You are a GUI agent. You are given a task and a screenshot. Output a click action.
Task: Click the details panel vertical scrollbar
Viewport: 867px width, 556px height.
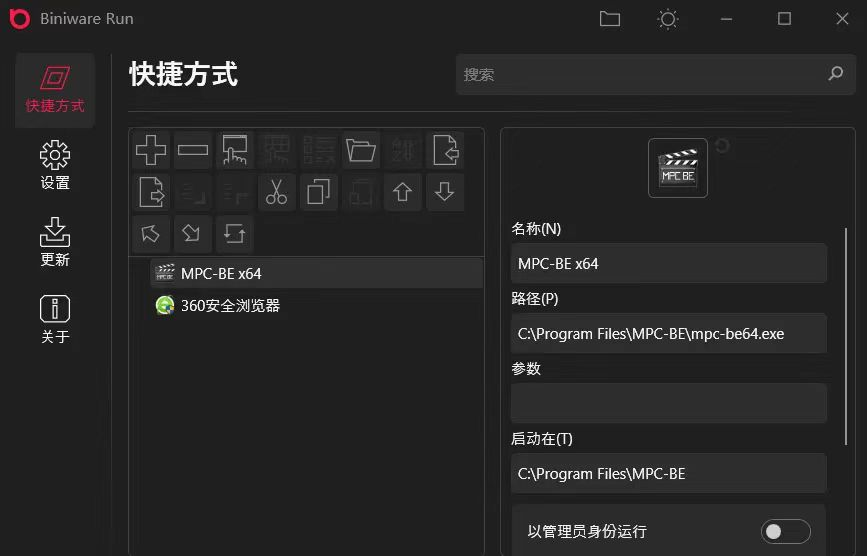(x=846, y=336)
